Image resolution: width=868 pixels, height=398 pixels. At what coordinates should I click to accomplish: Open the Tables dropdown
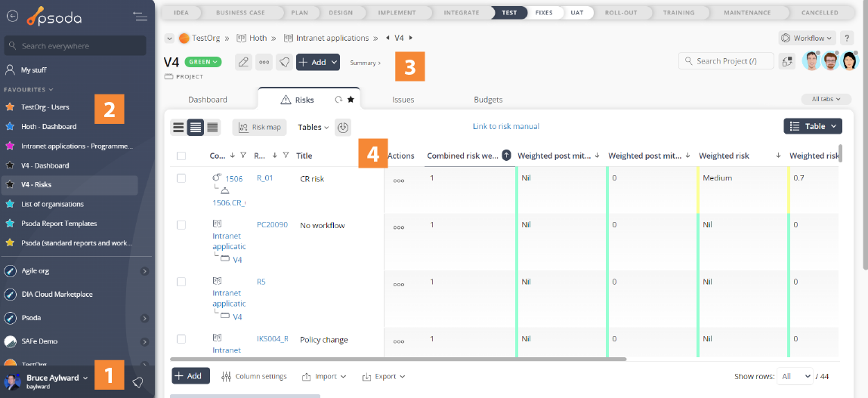314,128
